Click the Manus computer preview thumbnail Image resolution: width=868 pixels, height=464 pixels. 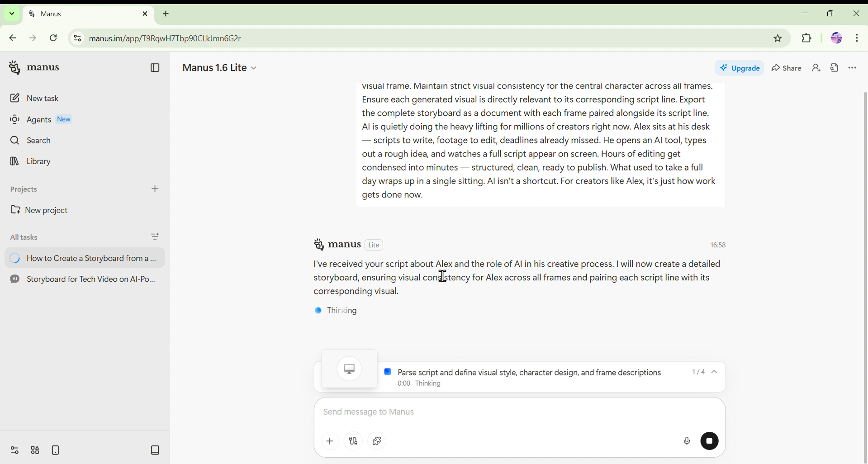[x=349, y=369]
